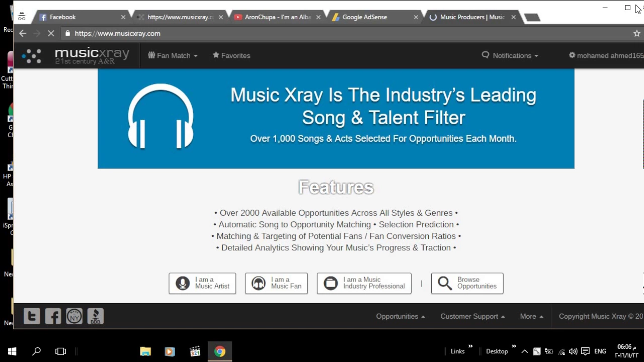Stop loading the current page
The width and height of the screenshot is (644, 362).
[x=51, y=33]
